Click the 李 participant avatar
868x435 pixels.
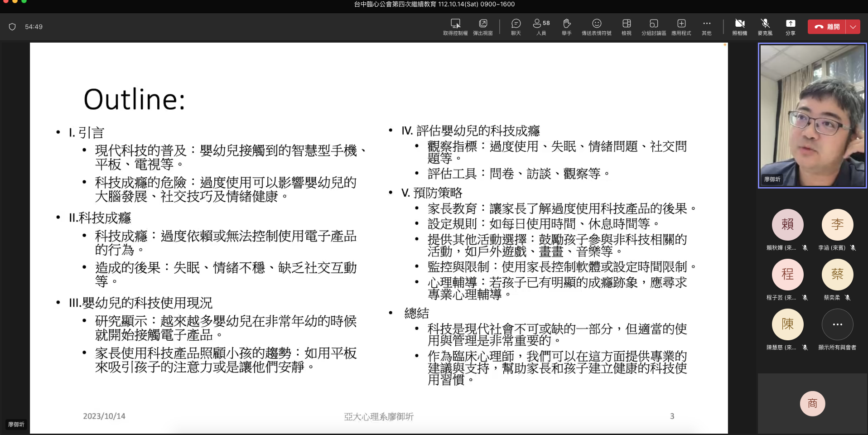[x=837, y=224]
